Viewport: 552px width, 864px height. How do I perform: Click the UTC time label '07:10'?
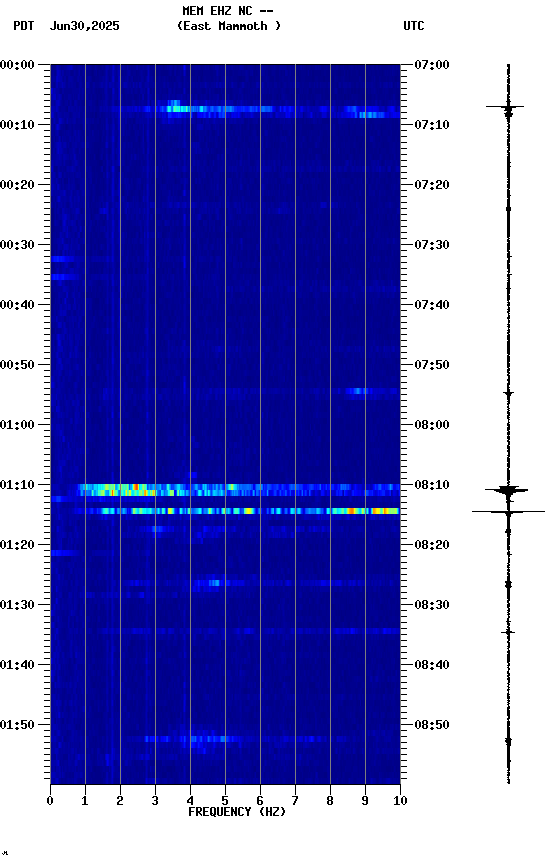click(431, 125)
